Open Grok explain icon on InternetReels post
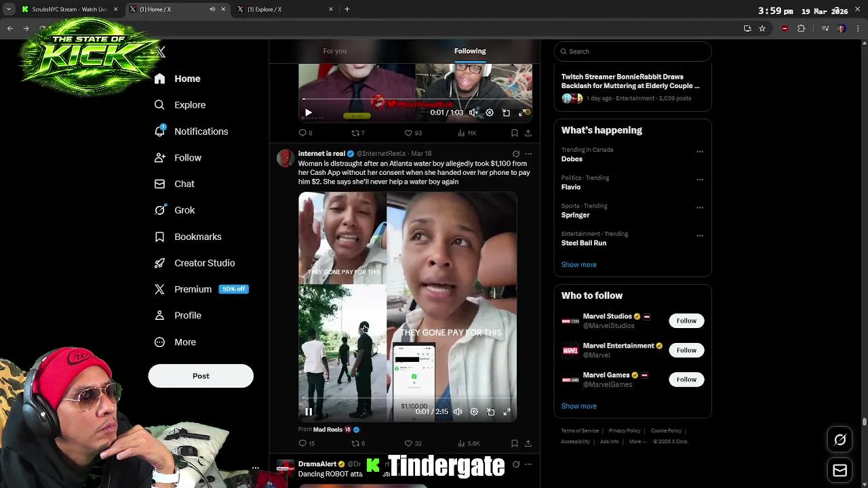 (x=516, y=154)
